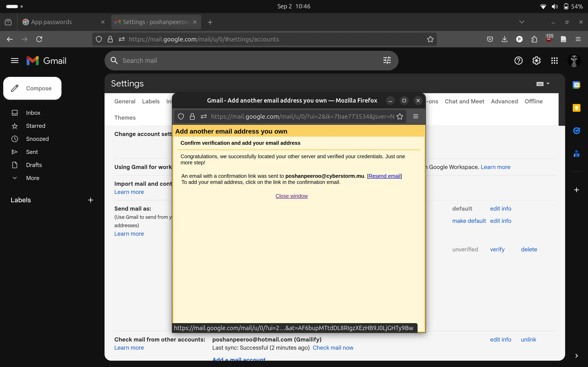Viewport: 588px width, 367px height.
Task: Open system volume indicator in top bar
Action: pyautogui.click(x=555, y=6)
